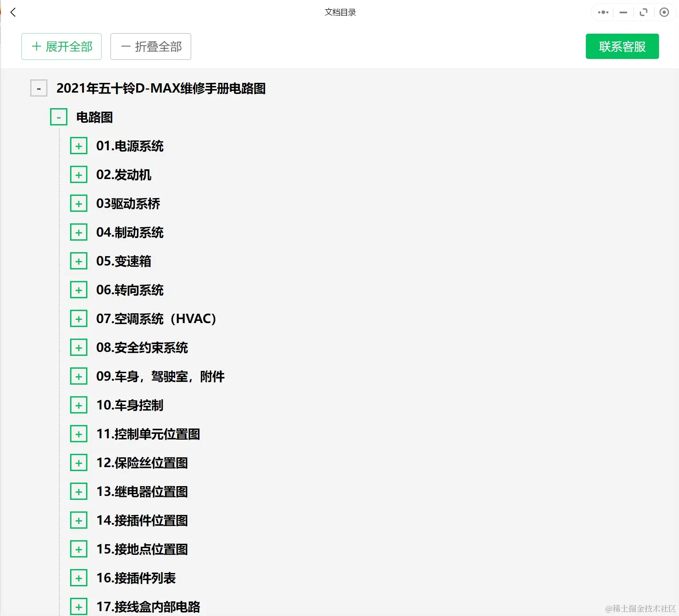Screen dimensions: 679x616
Task: Expand 17.接线盒内部电路
Action: [x=78, y=606]
